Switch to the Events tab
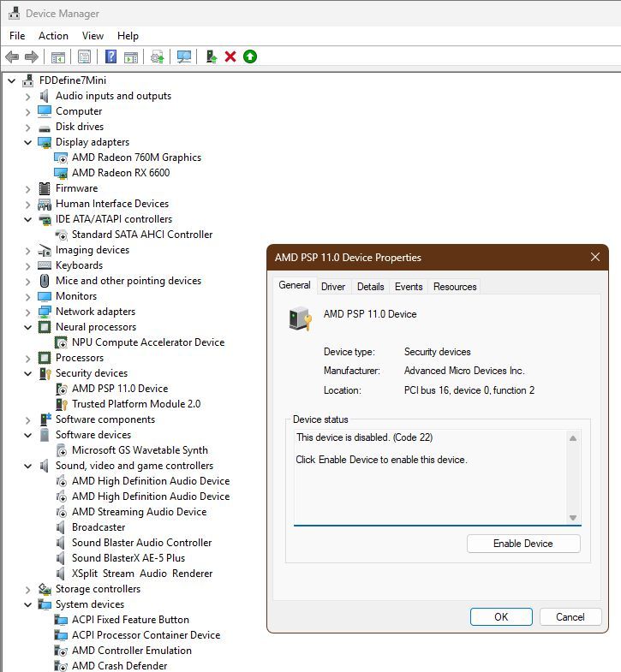Viewport: 621px width, 672px height. tap(409, 286)
